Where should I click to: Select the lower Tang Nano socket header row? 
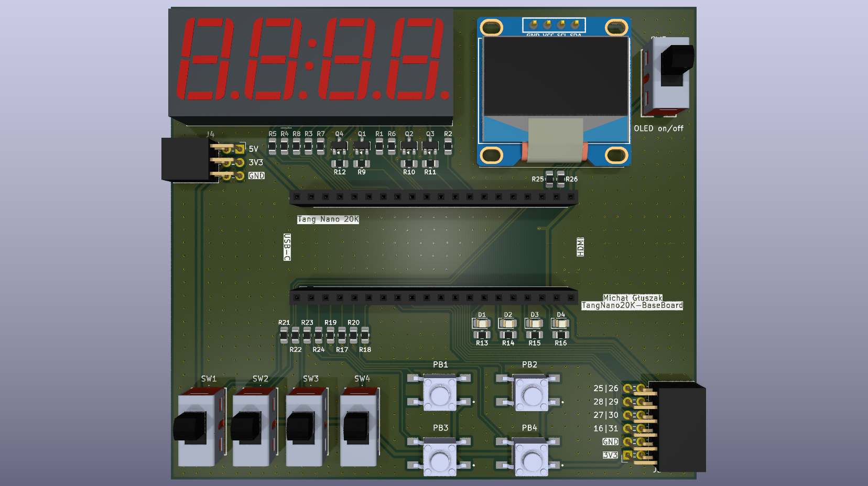tap(433, 297)
